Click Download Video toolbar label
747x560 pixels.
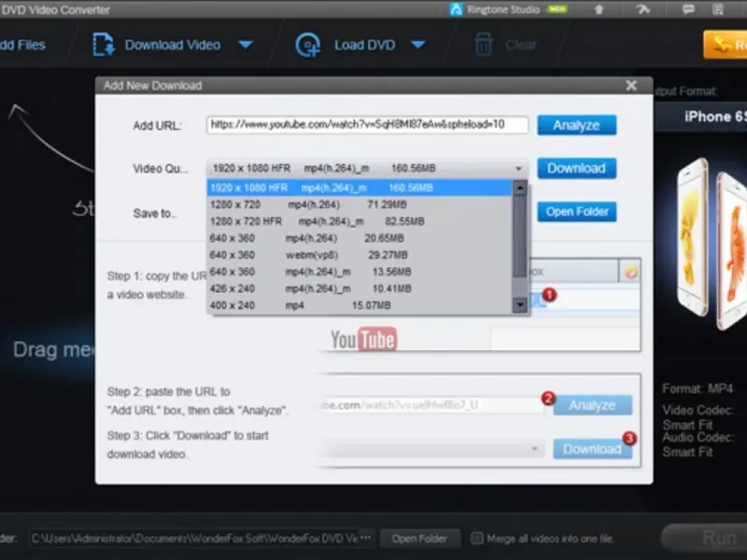tap(173, 45)
